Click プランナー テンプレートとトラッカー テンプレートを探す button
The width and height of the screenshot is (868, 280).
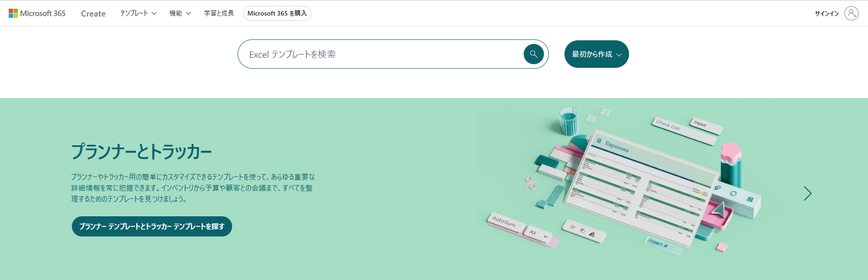(x=152, y=226)
